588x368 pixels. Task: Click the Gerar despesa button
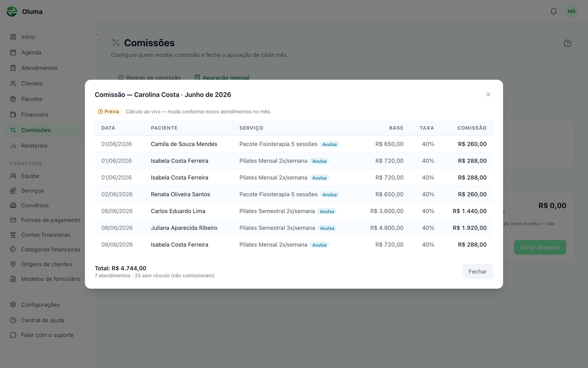click(540, 248)
